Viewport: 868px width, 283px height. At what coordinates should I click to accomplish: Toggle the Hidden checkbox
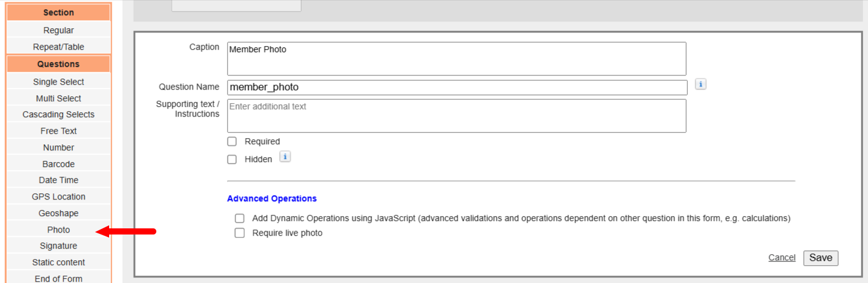coord(232,159)
